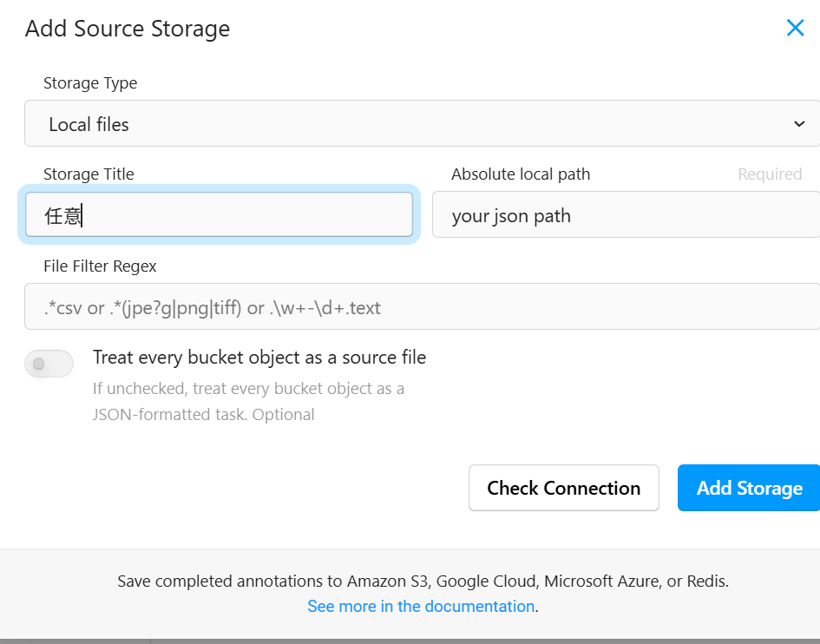Click the 'Save completed annotations' footer text
The height and width of the screenshot is (644, 820).
click(423, 582)
